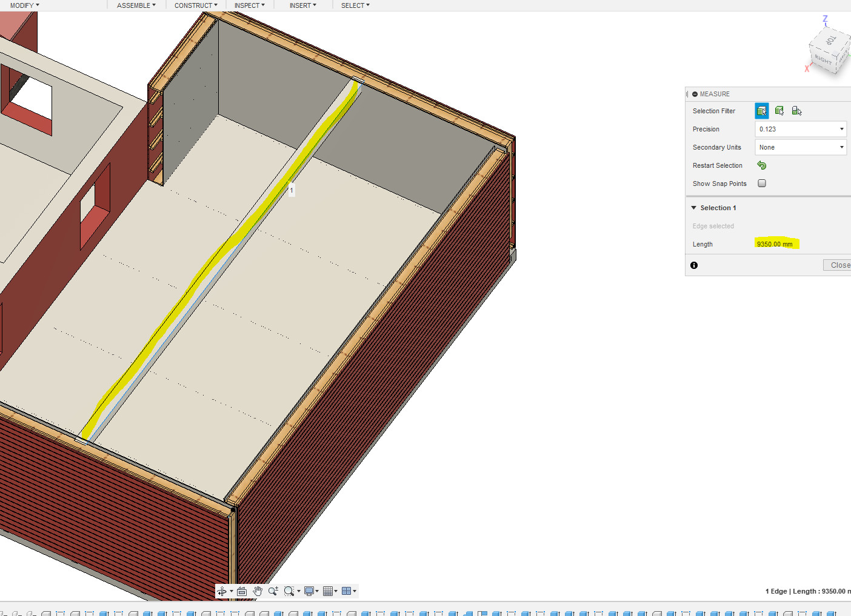Enable the Show Snap Points checkbox
Viewport: 851px width, 616px height.
click(762, 184)
